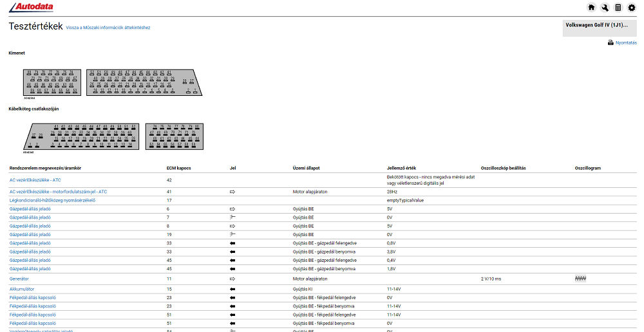This screenshot has height=332, width=644.
Task: Click '0,8V' value in pin 33 row
Action: (391, 243)
